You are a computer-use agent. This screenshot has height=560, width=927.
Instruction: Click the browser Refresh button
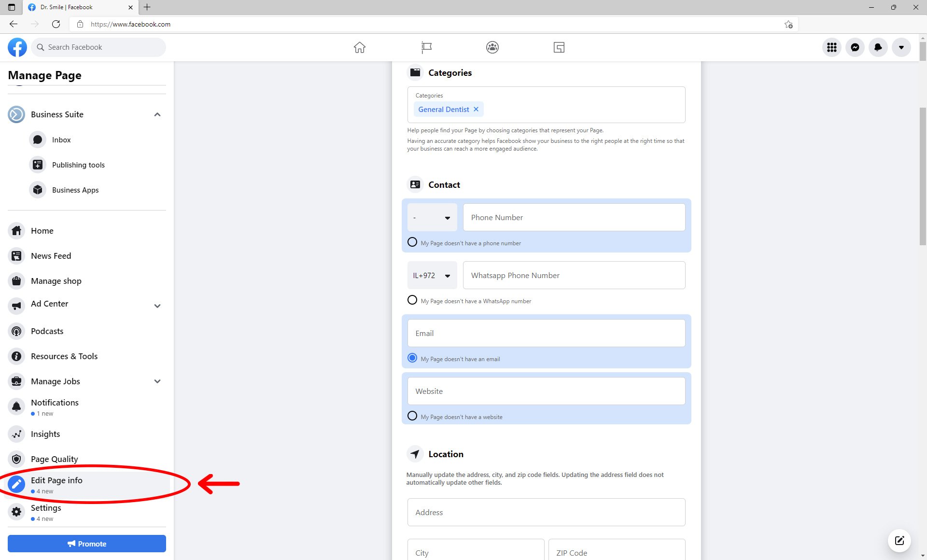(x=56, y=24)
